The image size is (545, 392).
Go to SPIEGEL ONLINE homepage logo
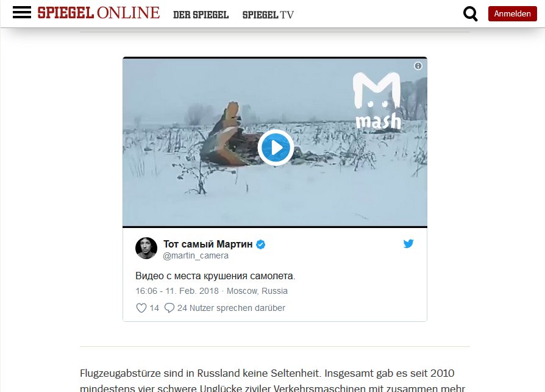point(99,13)
